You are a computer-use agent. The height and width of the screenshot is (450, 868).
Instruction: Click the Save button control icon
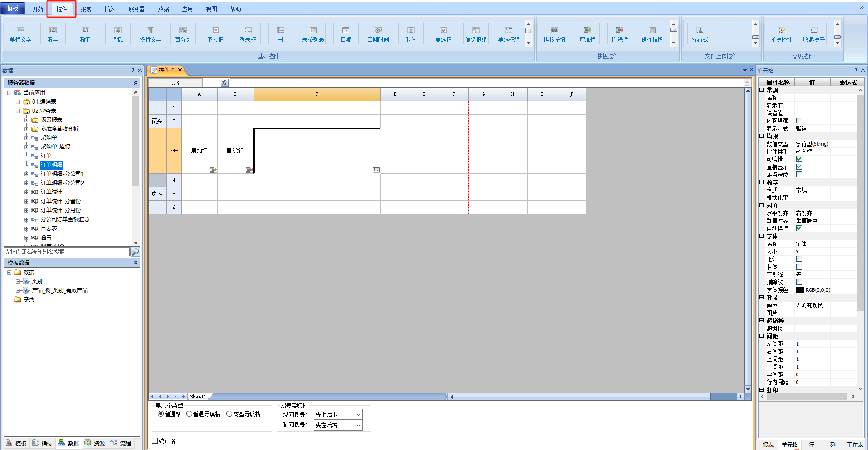pyautogui.click(x=652, y=33)
